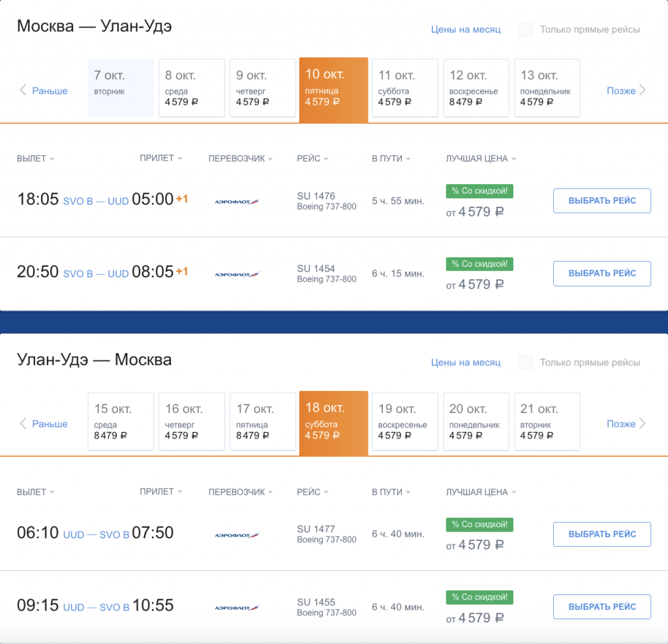668x644 pixels.
Task: Sort return flights by ПЕРЕВОЗЧИК
Action: (240, 492)
